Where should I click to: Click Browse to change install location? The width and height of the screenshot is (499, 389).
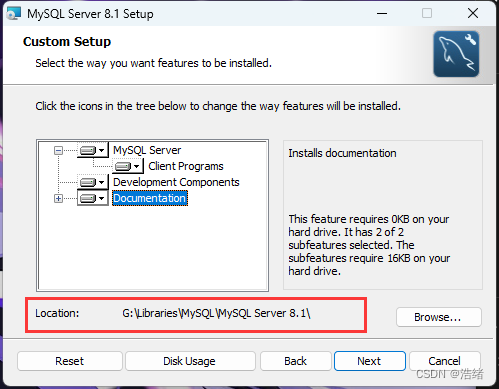[439, 317]
